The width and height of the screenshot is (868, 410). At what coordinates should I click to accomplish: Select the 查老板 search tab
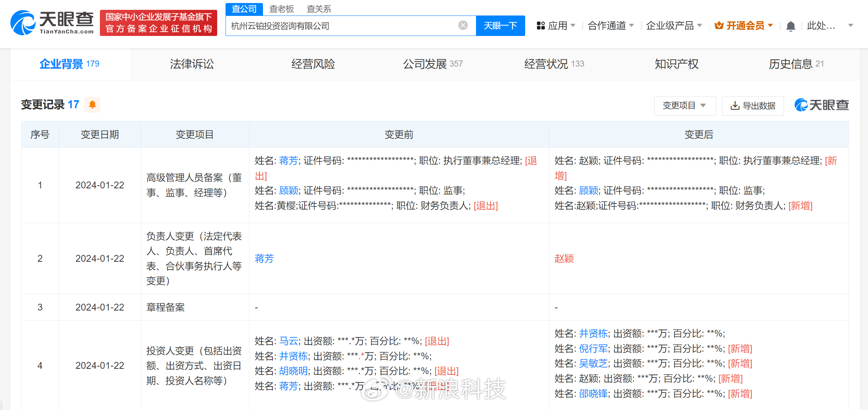coord(282,9)
